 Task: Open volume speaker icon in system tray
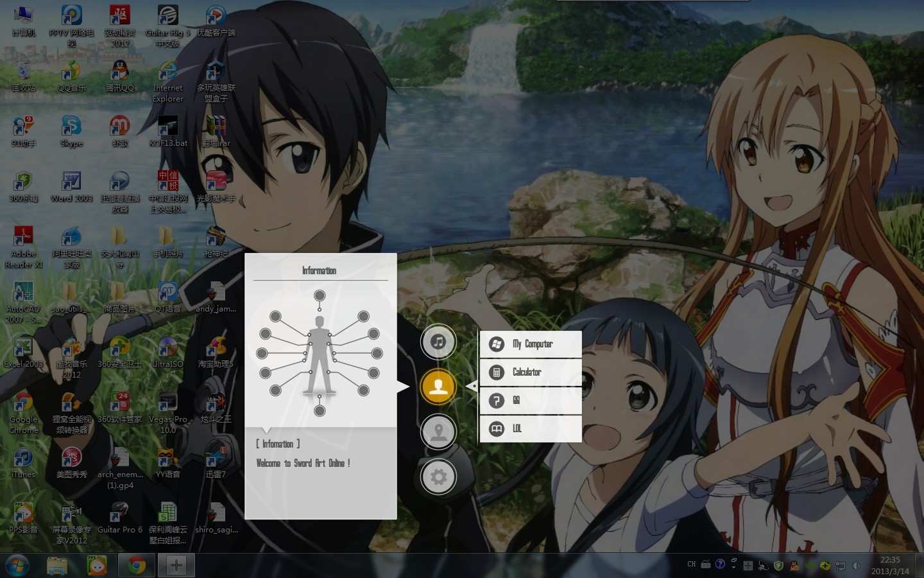[856, 566]
